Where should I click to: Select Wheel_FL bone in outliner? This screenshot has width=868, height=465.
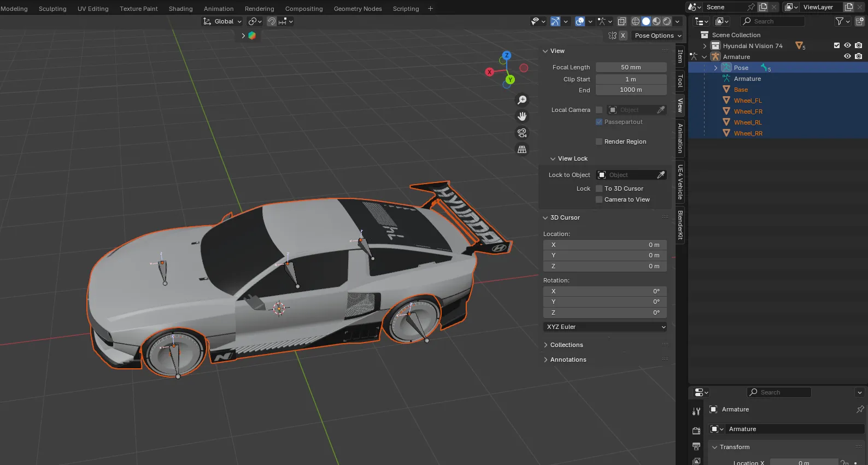[748, 101]
